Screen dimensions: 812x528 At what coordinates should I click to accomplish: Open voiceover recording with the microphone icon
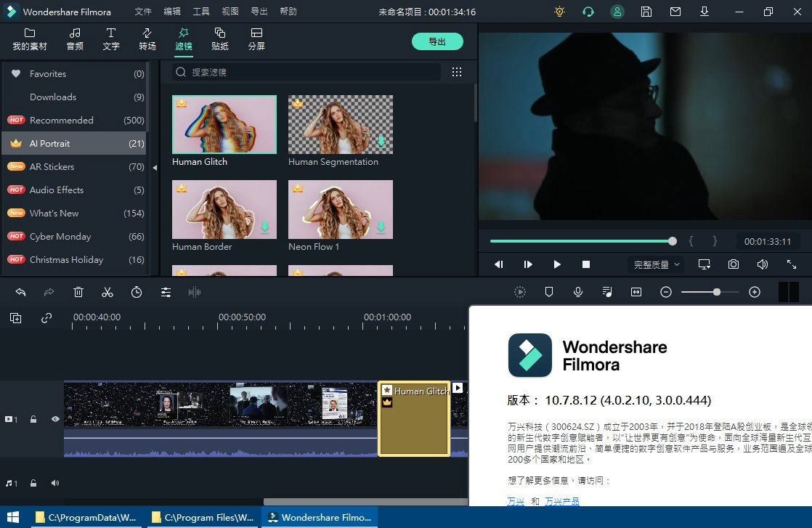tap(578, 291)
